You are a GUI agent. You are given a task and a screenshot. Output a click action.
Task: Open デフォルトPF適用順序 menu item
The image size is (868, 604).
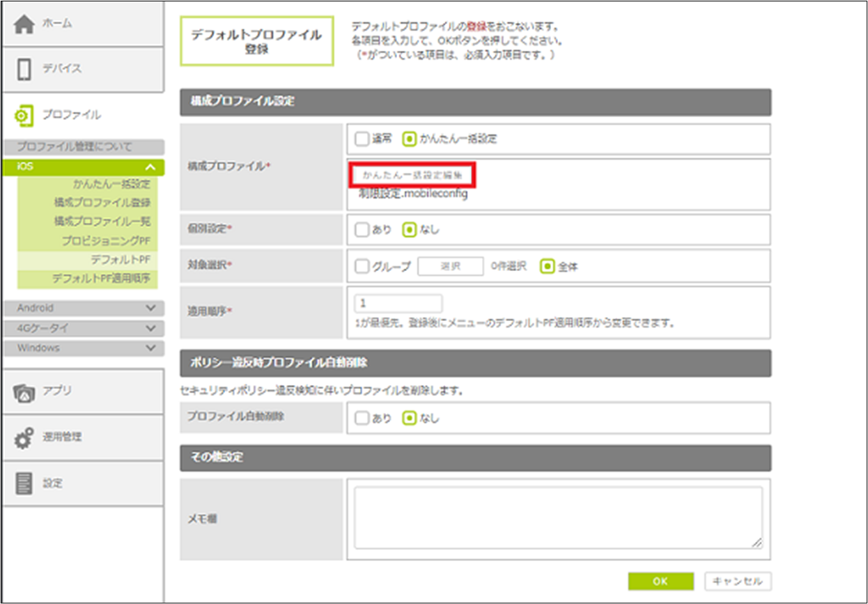click(101, 279)
